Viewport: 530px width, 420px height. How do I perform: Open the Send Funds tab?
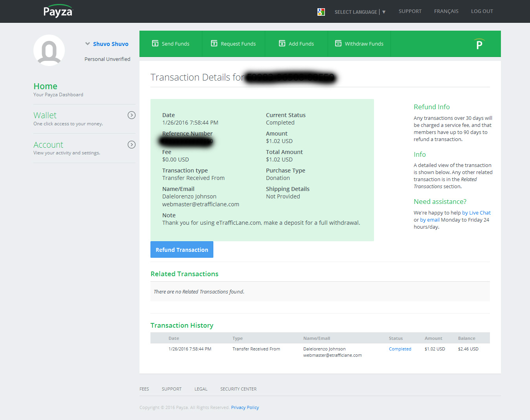(x=171, y=44)
